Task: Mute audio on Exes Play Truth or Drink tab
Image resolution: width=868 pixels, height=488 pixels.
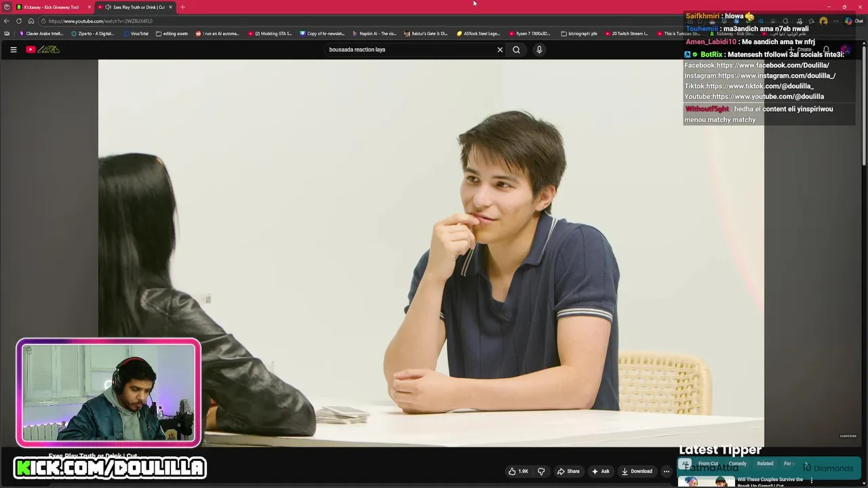Action: (x=108, y=7)
